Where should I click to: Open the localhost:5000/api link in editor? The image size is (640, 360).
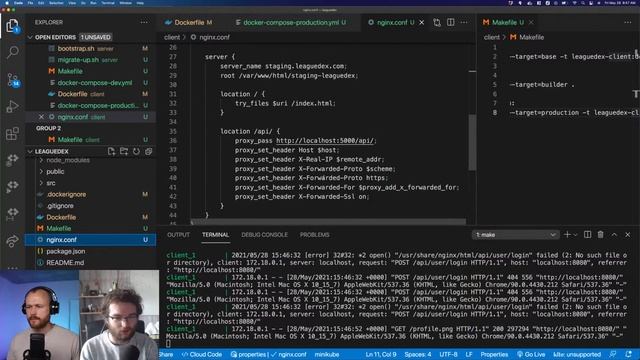pyautogui.click(x=325, y=140)
